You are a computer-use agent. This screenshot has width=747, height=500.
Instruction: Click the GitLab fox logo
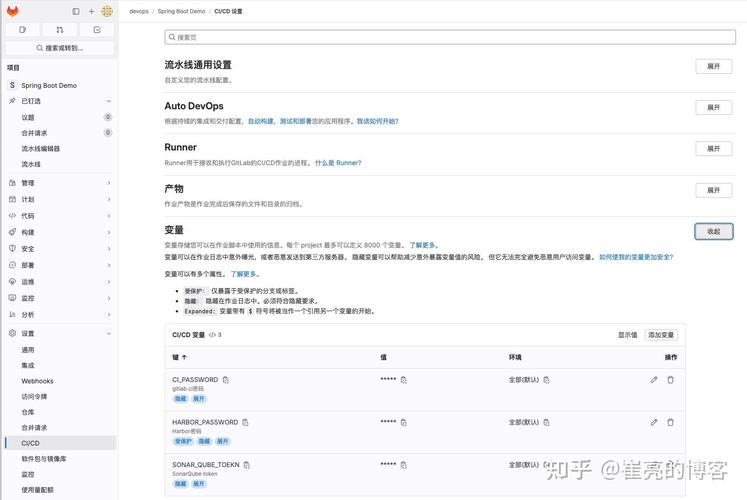point(13,11)
